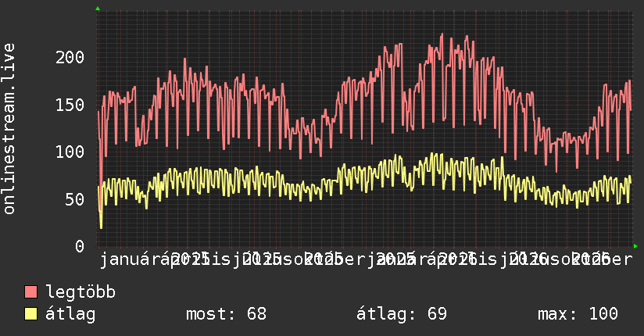This screenshot has width=644, height=336.
Task: Click the green arrow at x-axis end
Action: (x=635, y=246)
